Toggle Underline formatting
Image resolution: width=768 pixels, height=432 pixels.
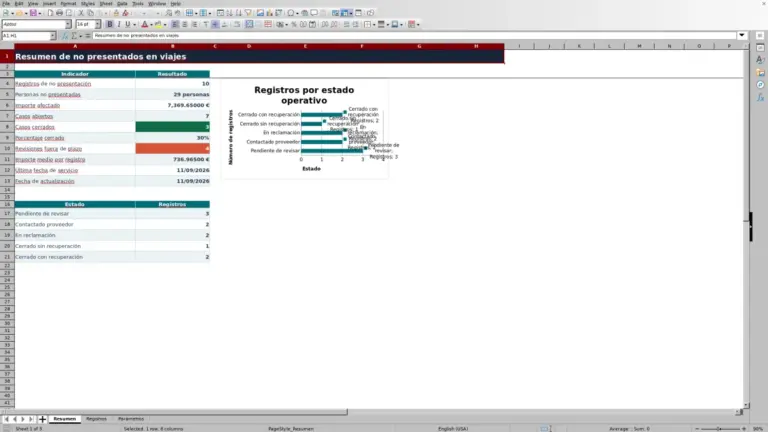tap(127, 24)
